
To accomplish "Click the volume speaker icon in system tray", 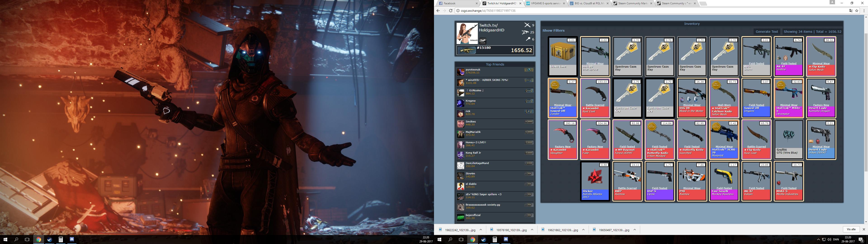I will 829,240.
